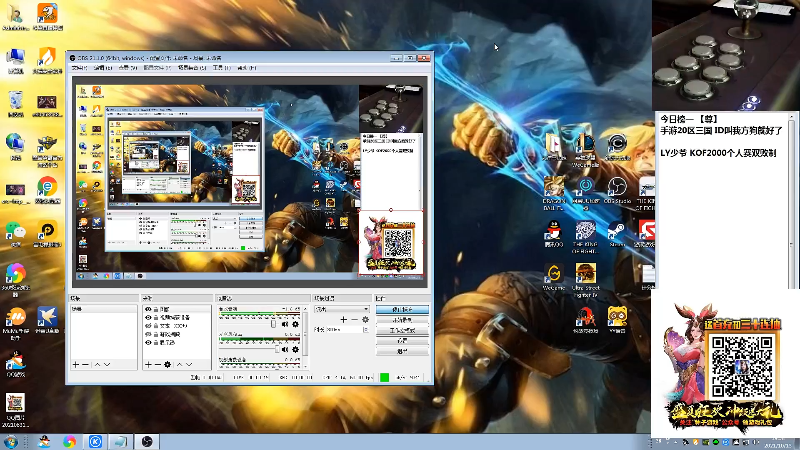The width and height of the screenshot is (800, 450).
Task: Select the only scene in Scenes list
Action: coord(104,309)
